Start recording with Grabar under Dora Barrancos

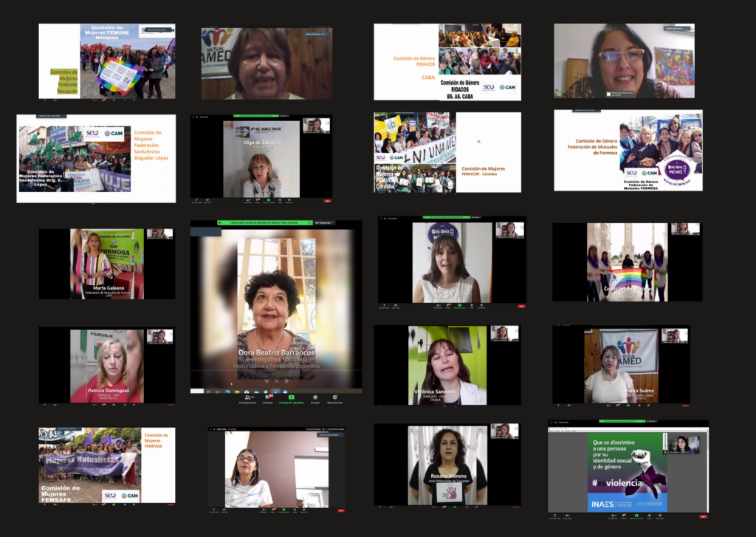click(x=315, y=398)
